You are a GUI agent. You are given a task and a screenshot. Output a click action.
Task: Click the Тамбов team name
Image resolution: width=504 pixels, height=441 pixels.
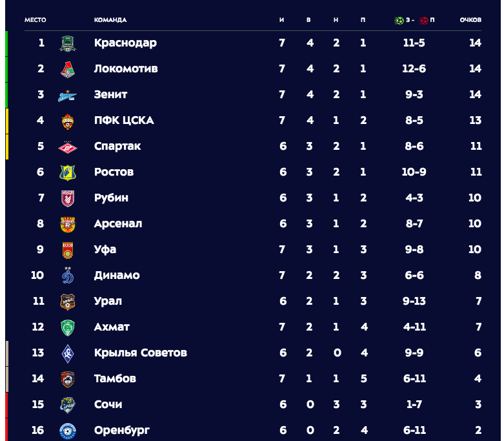point(115,378)
